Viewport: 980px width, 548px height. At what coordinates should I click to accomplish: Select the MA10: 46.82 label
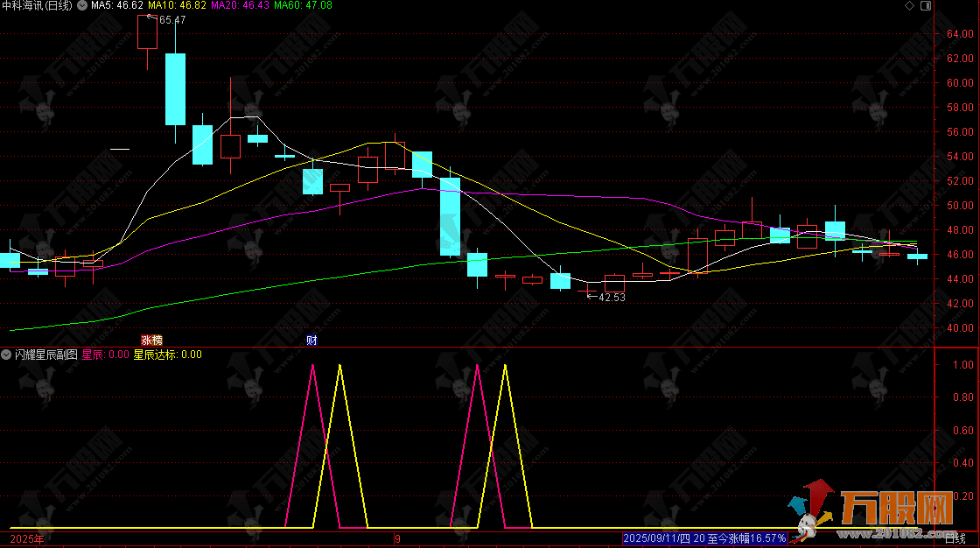pos(177,5)
